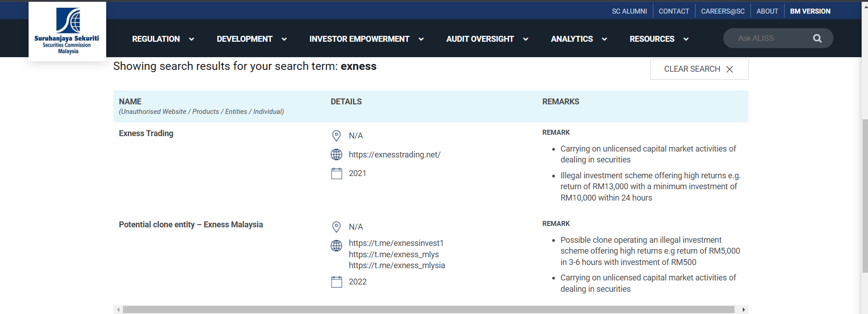Click the location pin icon for Exness Malaysia
This screenshot has height=314, width=868.
(x=336, y=227)
